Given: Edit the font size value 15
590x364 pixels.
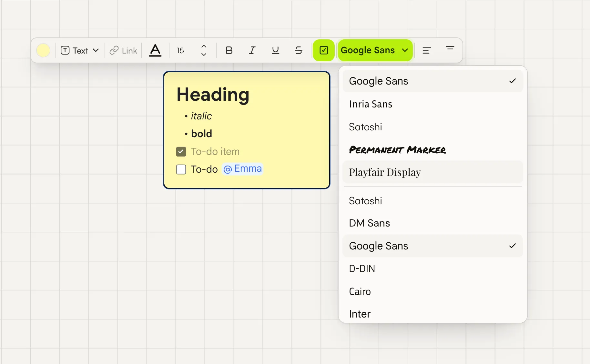Looking at the screenshot, I should pos(180,50).
